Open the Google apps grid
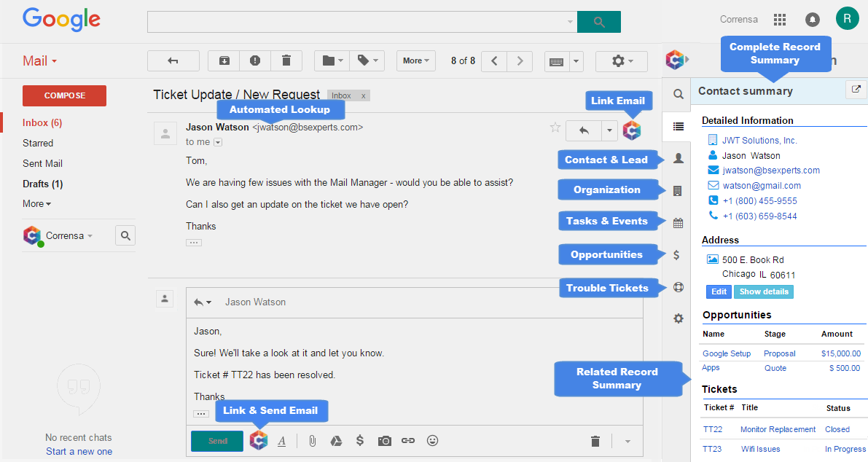This screenshot has width=868, height=462. click(x=779, y=20)
